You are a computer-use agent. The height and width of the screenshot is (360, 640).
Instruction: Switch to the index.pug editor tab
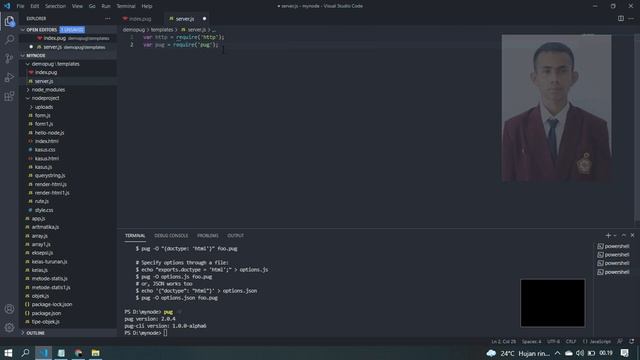click(140, 19)
